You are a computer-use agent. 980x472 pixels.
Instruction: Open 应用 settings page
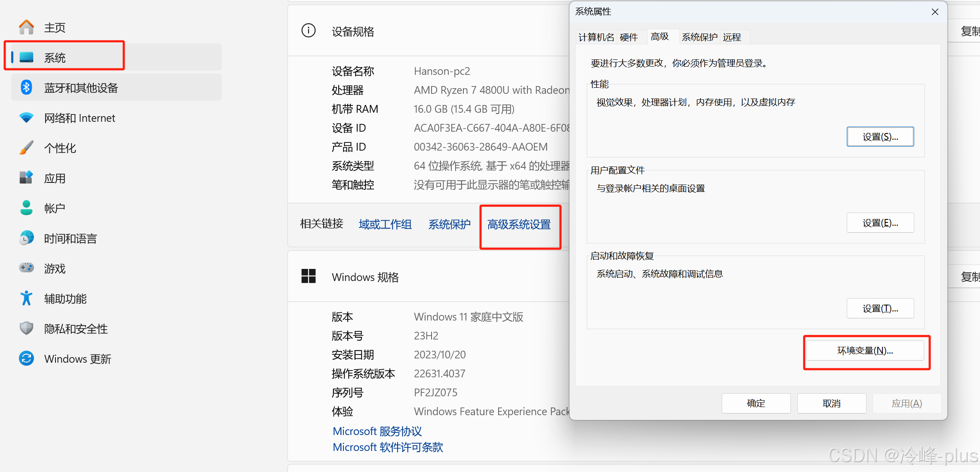[116, 178]
